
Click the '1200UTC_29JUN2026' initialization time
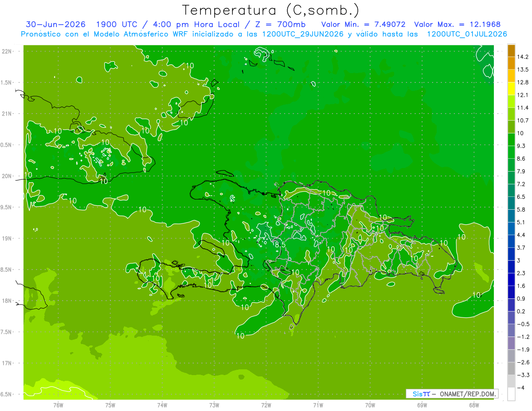coord(303,34)
